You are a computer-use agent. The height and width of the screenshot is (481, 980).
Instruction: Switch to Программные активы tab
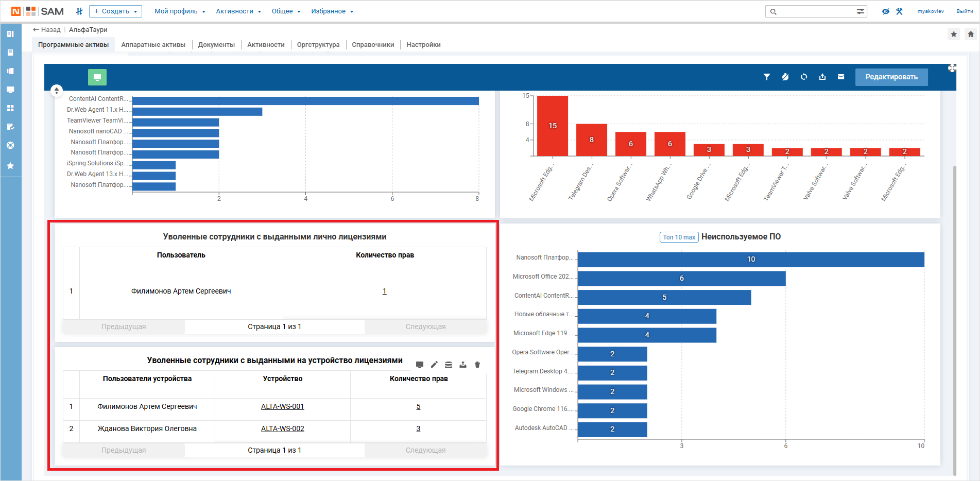click(73, 45)
